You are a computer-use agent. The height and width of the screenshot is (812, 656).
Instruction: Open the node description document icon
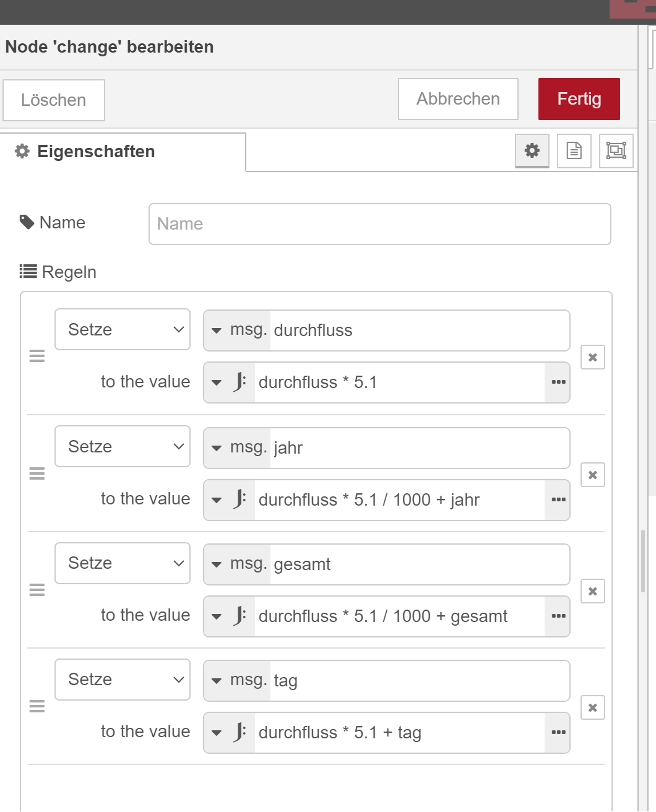pyautogui.click(x=574, y=150)
